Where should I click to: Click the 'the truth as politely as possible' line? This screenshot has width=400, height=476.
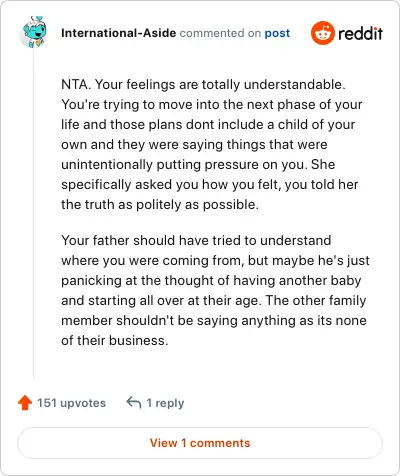tap(160, 204)
